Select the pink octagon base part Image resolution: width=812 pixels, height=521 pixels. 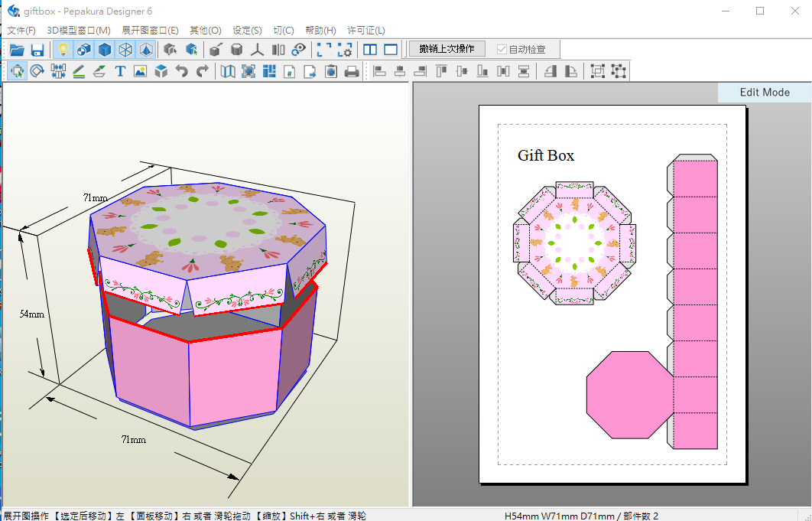(630, 395)
